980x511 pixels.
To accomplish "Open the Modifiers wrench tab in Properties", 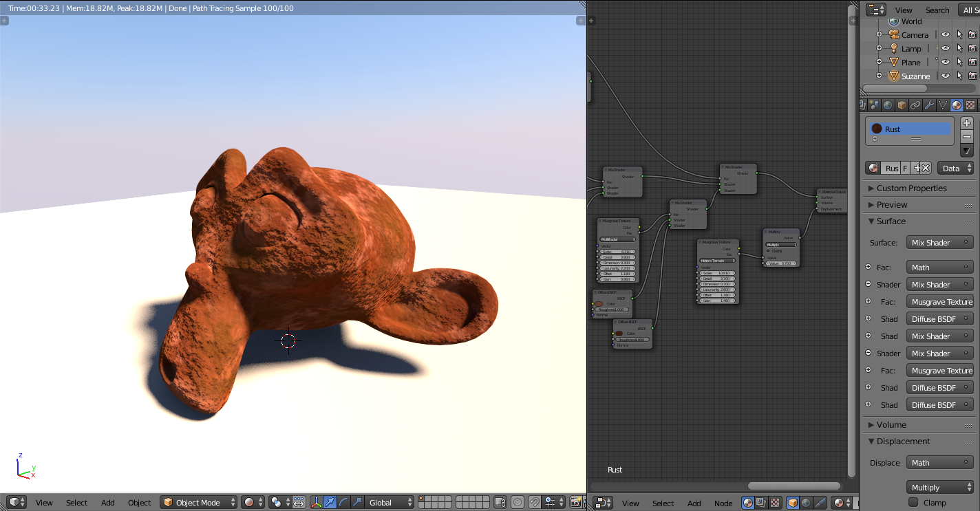I will coord(929,105).
